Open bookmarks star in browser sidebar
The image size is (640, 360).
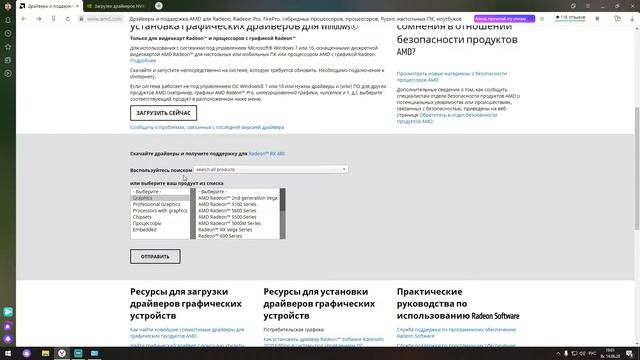click(x=8, y=47)
